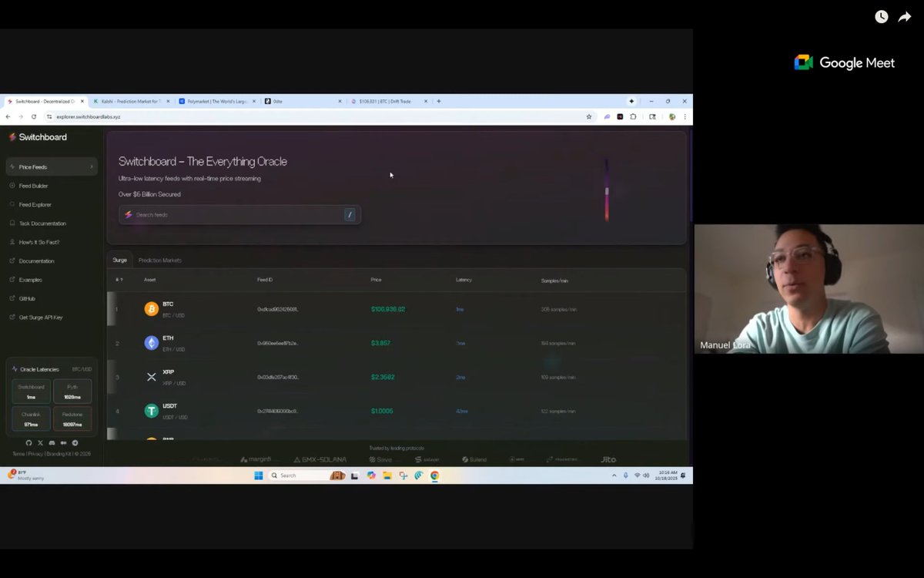Click the BTC price $108,938.02

(x=388, y=309)
